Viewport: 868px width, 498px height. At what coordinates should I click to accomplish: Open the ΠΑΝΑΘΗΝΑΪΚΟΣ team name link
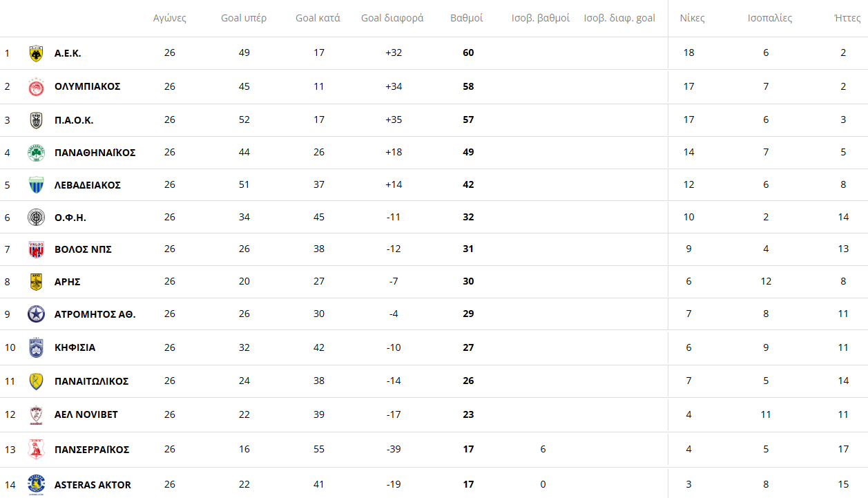click(95, 153)
